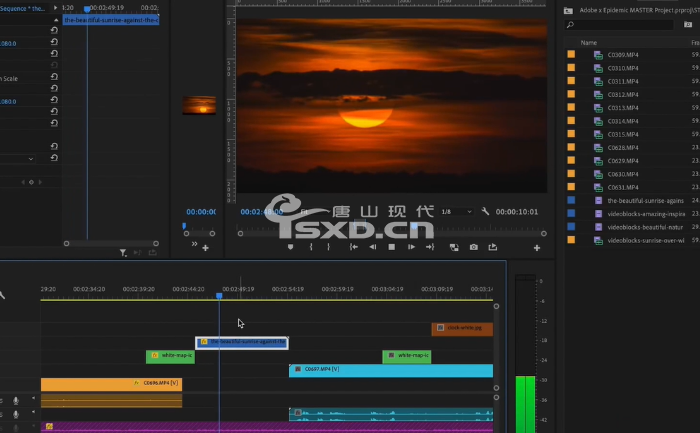Select the C0628.MP4 project item
The image size is (700, 433).
tap(623, 148)
